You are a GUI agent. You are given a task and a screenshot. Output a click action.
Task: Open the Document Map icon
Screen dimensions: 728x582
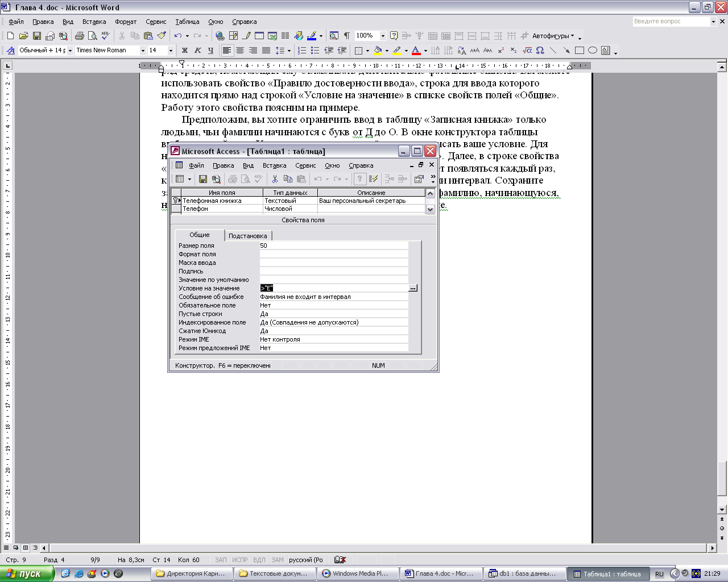pyautogui.click(x=334, y=36)
